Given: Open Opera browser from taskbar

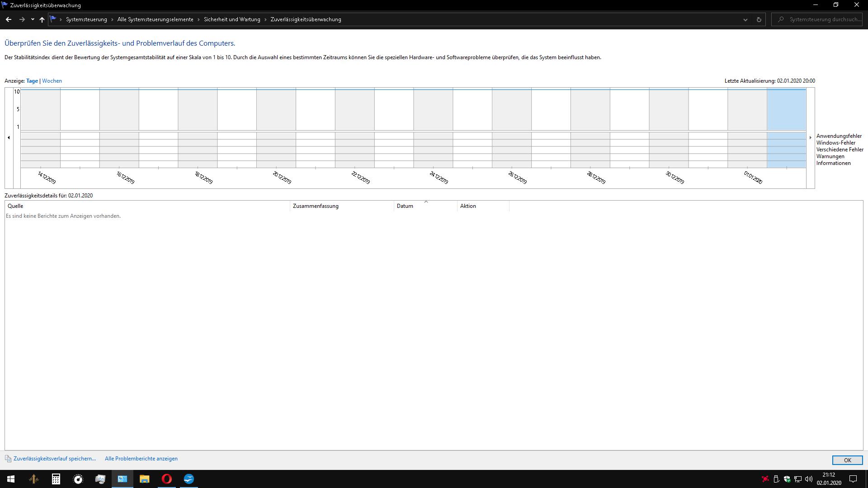Looking at the screenshot, I should point(166,479).
